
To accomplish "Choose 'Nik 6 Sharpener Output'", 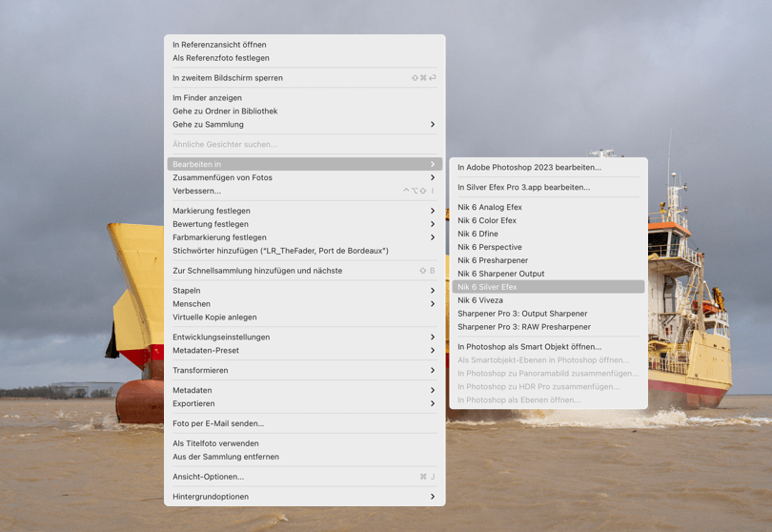I will pyautogui.click(x=548, y=274).
